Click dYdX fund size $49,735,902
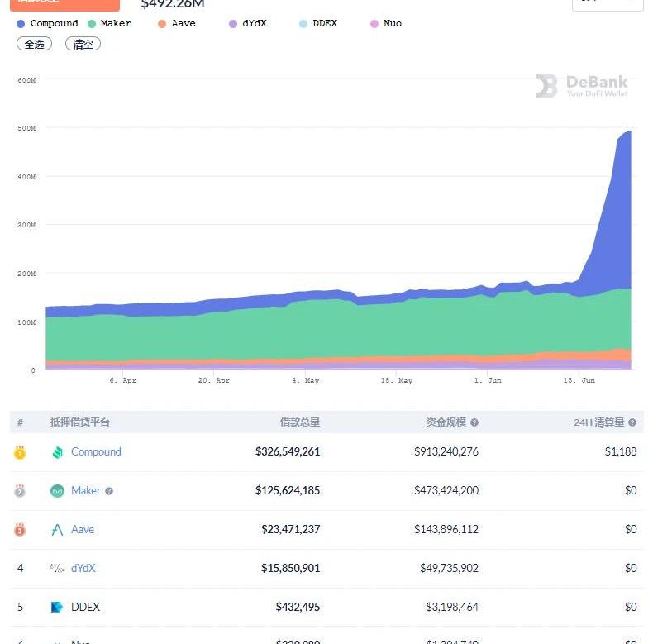 coord(450,568)
